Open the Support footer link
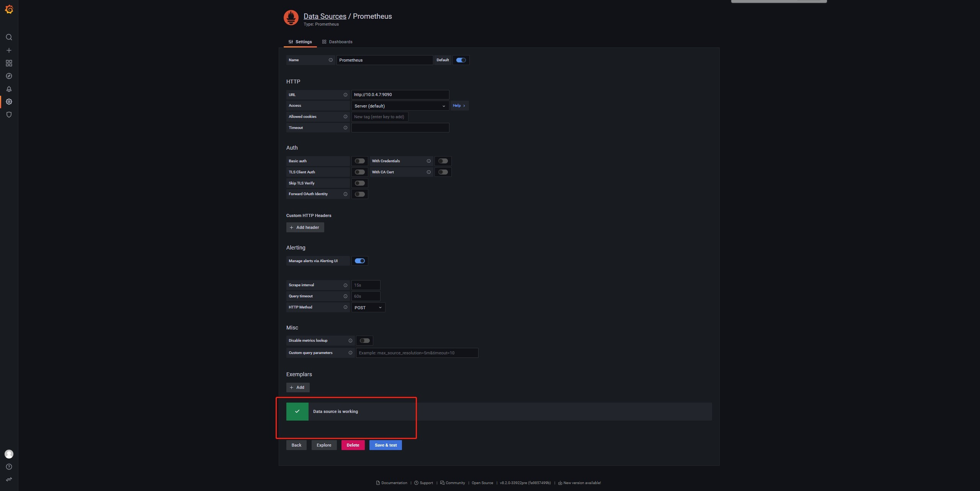This screenshot has width=980, height=491. (424, 483)
